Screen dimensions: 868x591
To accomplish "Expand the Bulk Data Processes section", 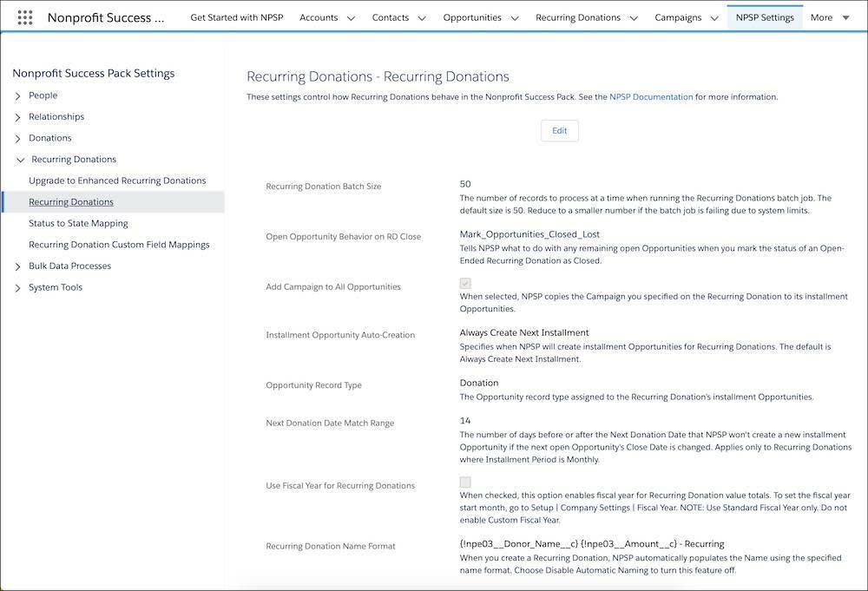I will tap(17, 266).
